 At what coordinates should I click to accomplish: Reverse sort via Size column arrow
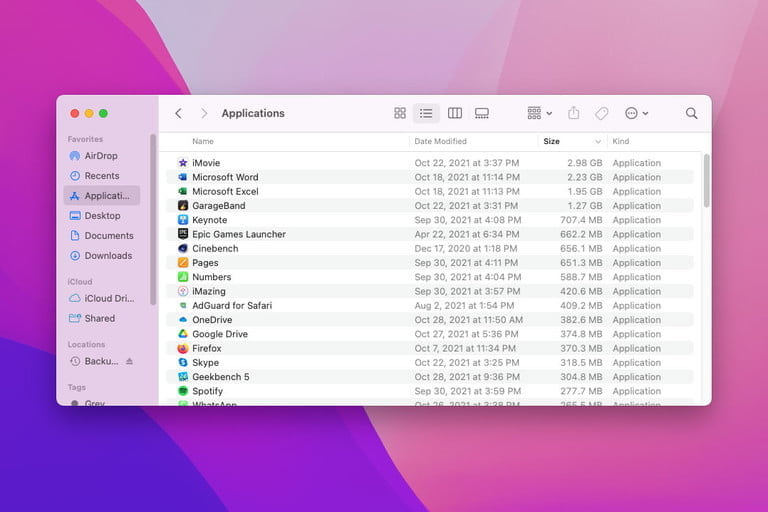(598, 142)
